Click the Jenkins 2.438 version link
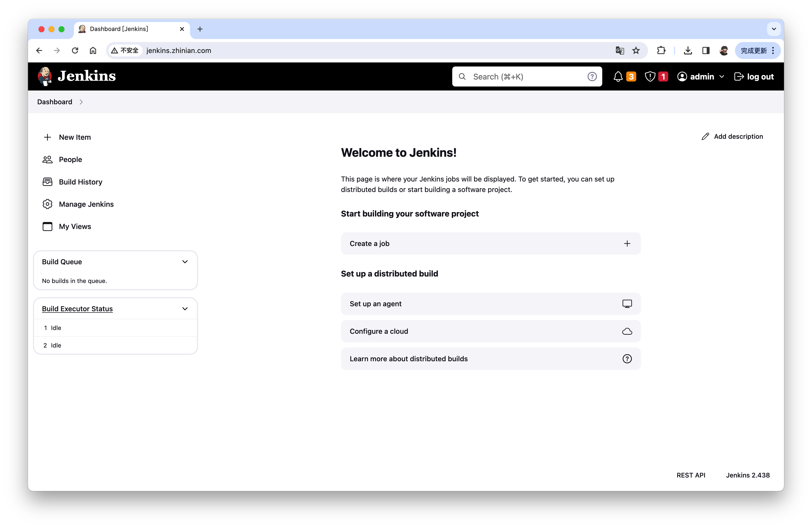Viewport: 812px width, 528px height. click(748, 475)
